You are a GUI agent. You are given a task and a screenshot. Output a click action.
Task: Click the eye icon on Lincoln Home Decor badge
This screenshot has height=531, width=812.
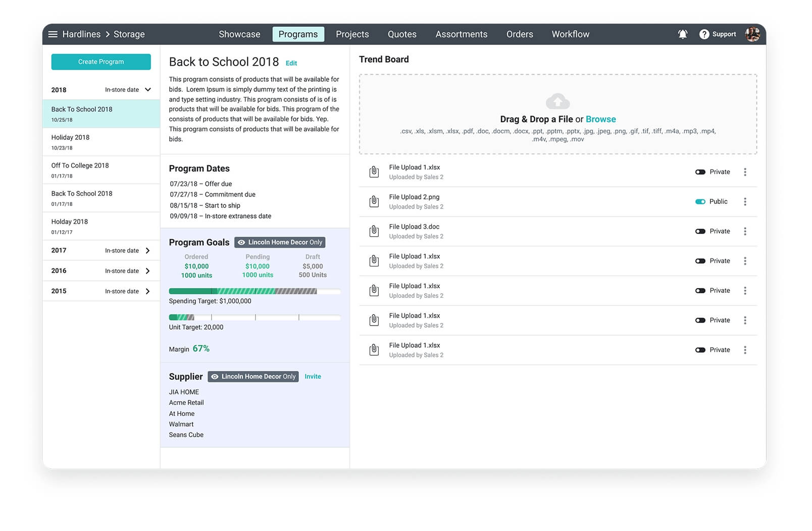[242, 242]
